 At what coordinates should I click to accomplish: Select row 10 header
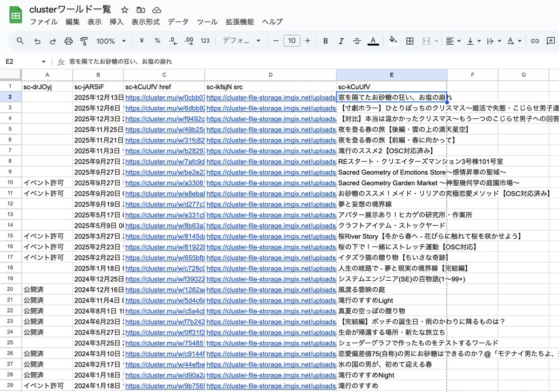[10, 182]
